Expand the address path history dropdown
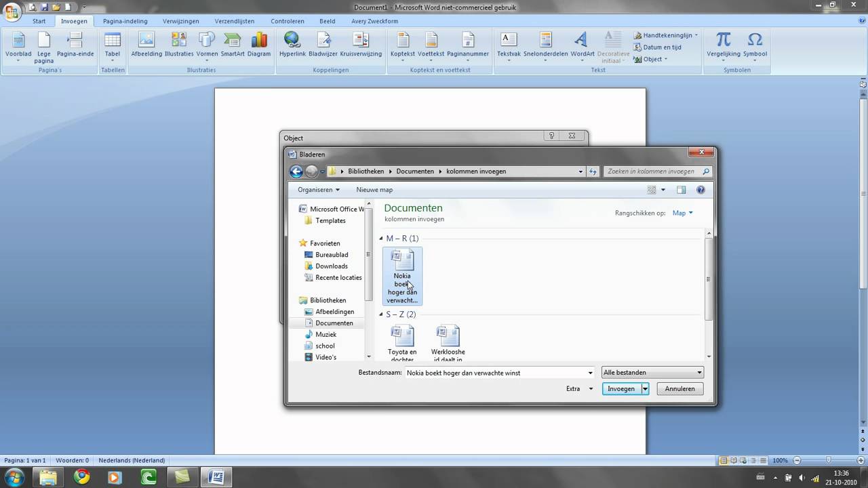 580,171
